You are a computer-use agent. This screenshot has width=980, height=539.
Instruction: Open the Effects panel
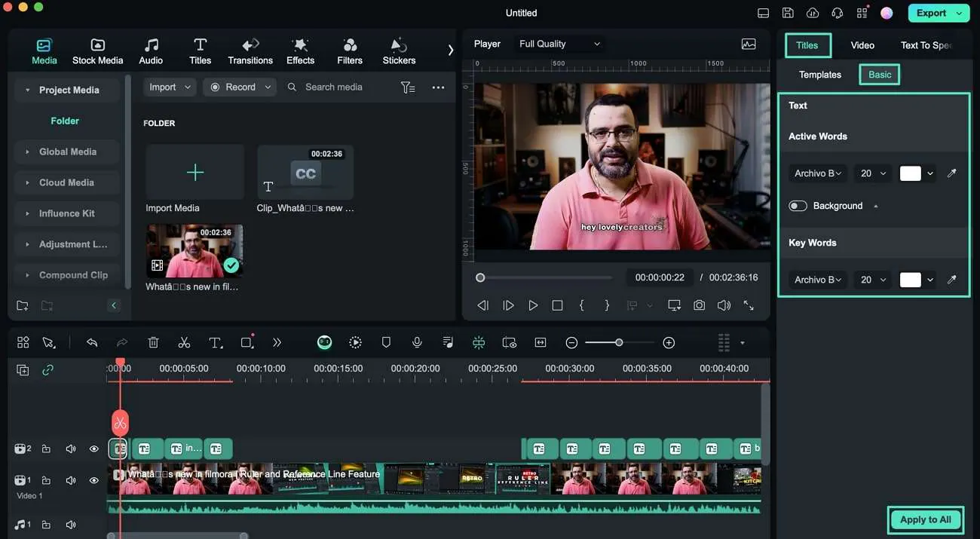pos(300,51)
